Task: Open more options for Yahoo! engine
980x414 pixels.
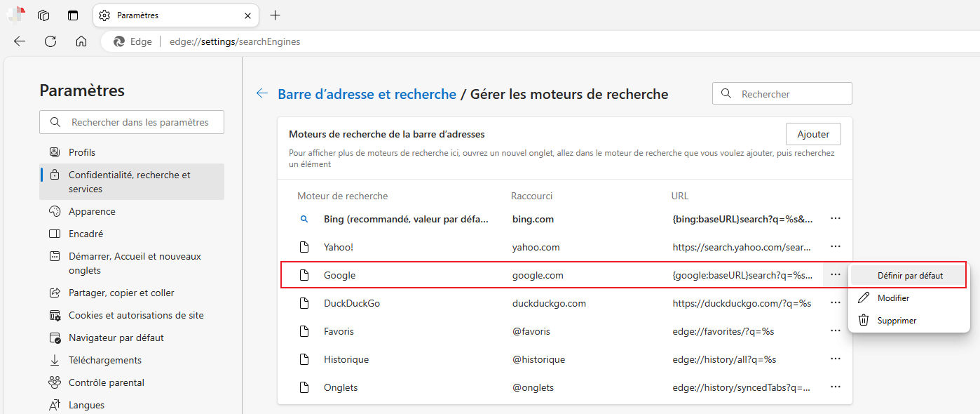Action: [835, 246]
